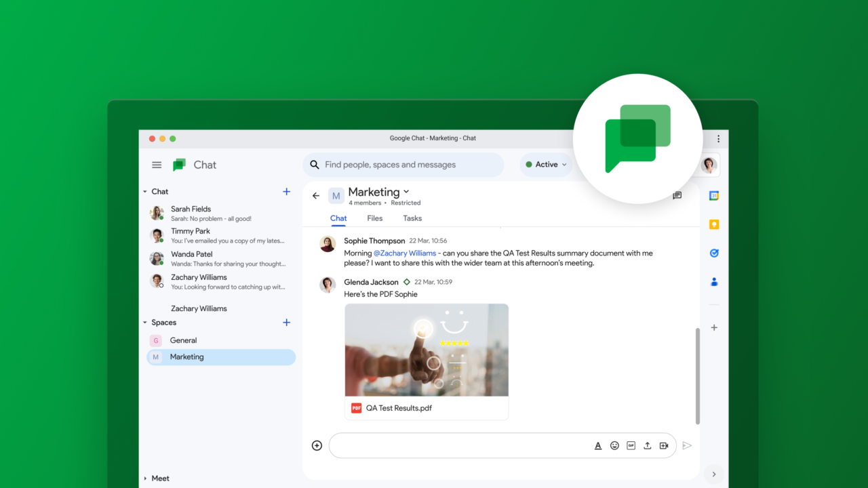Screen dimensions: 868x488
Task: Open the hamburger main menu
Action: pos(157,165)
